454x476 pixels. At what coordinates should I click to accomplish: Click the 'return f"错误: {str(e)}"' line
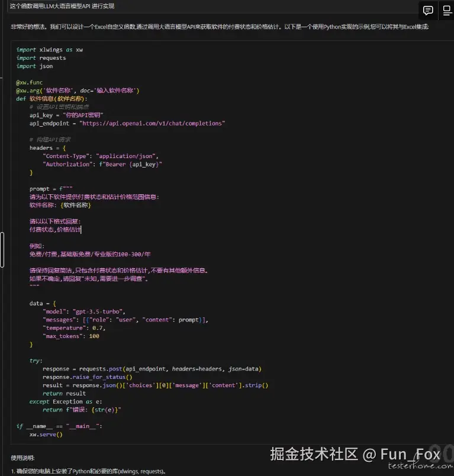pyautogui.click(x=82, y=410)
